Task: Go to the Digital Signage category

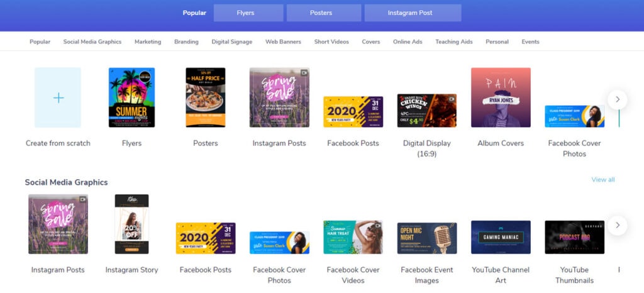Action: (x=232, y=42)
